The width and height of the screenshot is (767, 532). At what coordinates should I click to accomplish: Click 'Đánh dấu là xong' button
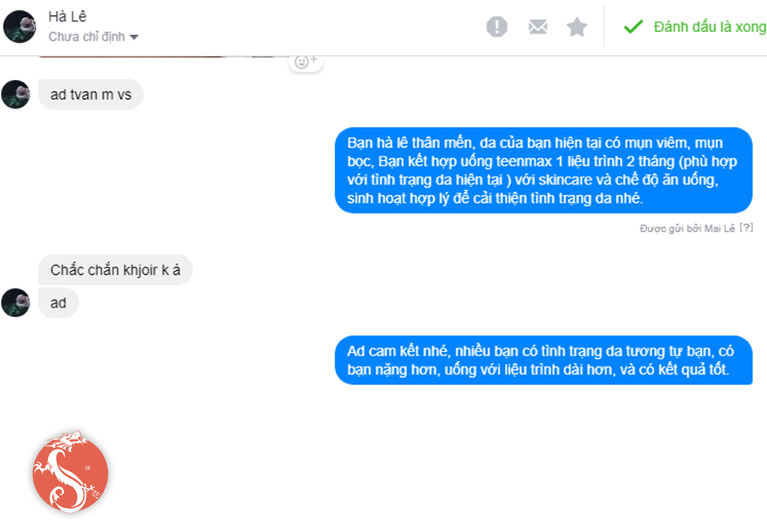(694, 26)
